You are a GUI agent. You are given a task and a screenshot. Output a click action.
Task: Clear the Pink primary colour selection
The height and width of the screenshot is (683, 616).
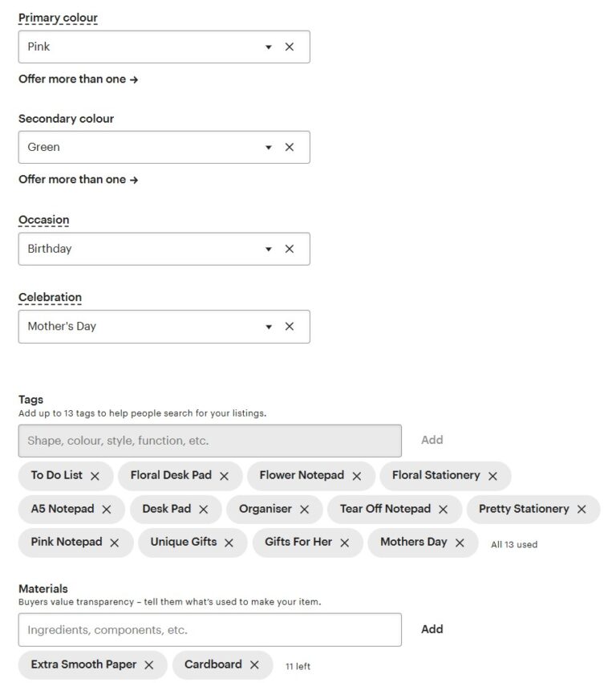290,47
